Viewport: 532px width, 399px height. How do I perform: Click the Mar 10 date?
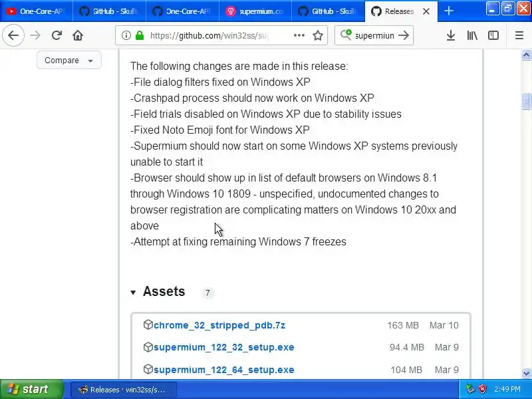pos(444,325)
